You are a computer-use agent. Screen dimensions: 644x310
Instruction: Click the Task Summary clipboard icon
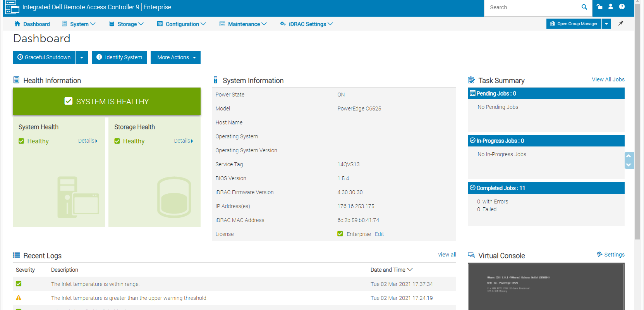pyautogui.click(x=471, y=80)
